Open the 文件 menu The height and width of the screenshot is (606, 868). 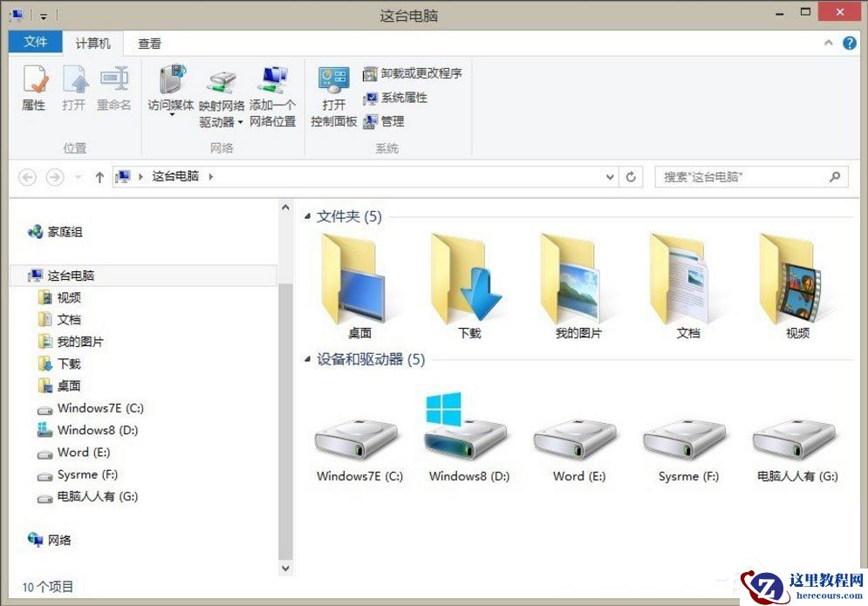(x=35, y=43)
